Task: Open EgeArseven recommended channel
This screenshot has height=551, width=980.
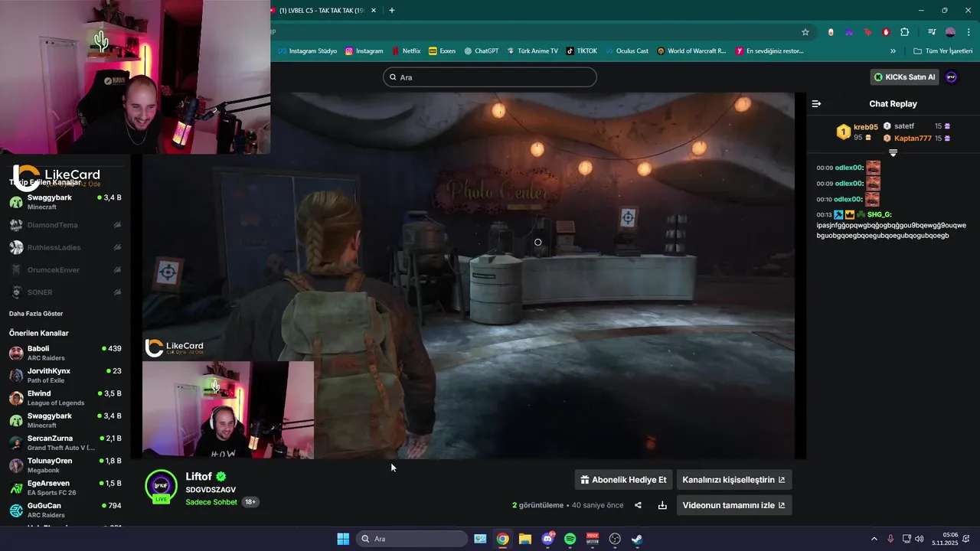Action: [65, 487]
